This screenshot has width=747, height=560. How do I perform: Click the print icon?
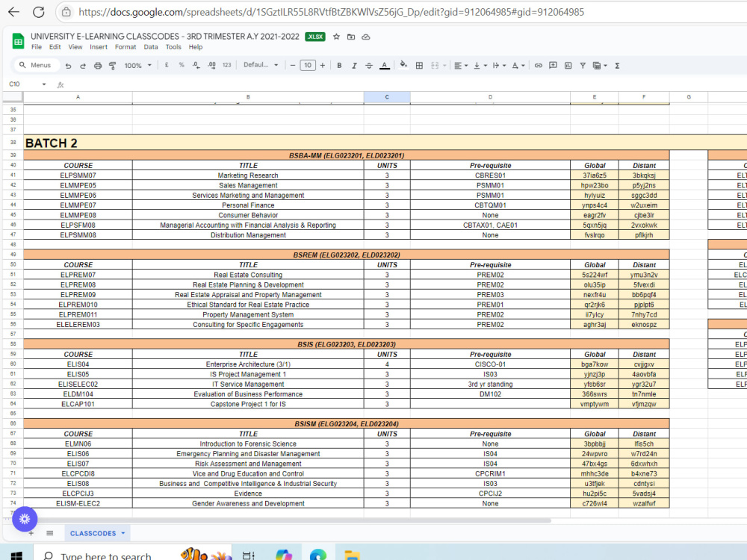point(98,66)
